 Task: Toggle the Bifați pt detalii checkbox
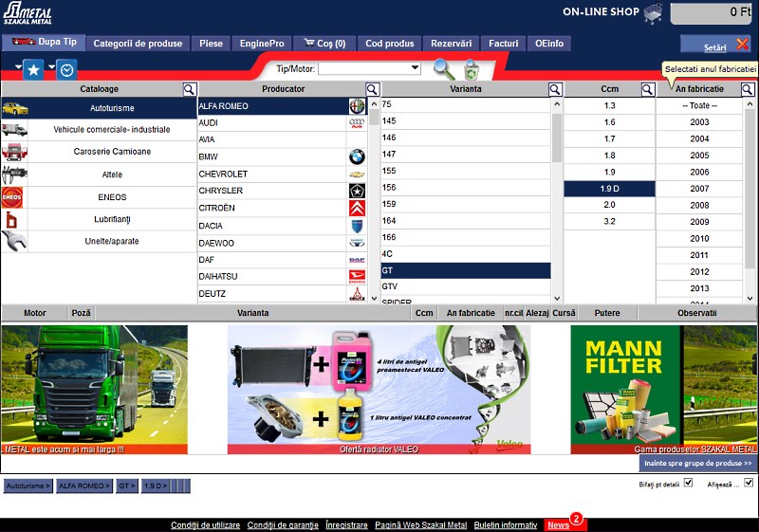(x=689, y=483)
